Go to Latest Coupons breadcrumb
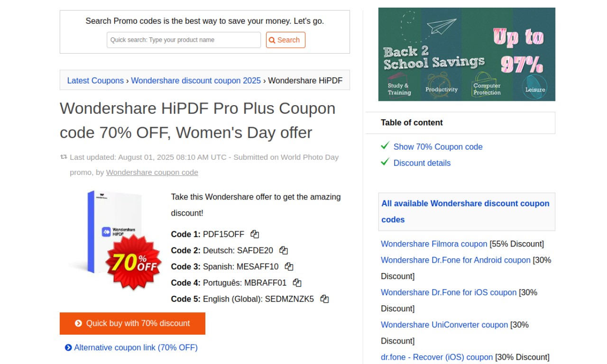This screenshot has width=607, height=364. pyautogui.click(x=95, y=81)
